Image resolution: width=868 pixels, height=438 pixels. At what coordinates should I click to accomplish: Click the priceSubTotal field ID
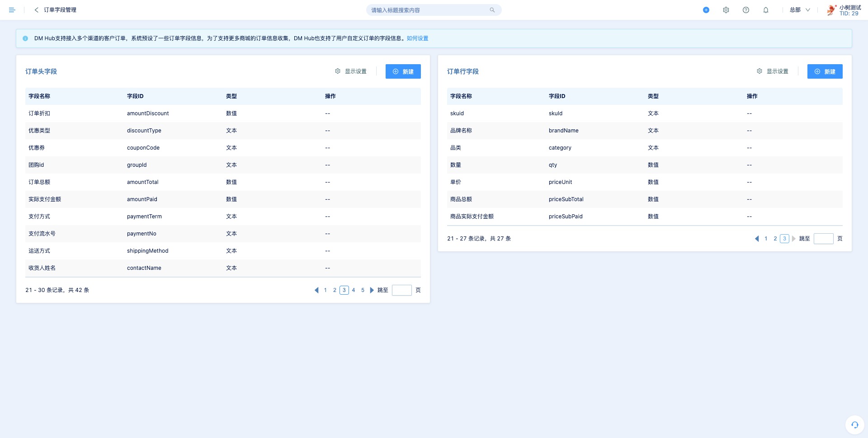pos(566,199)
